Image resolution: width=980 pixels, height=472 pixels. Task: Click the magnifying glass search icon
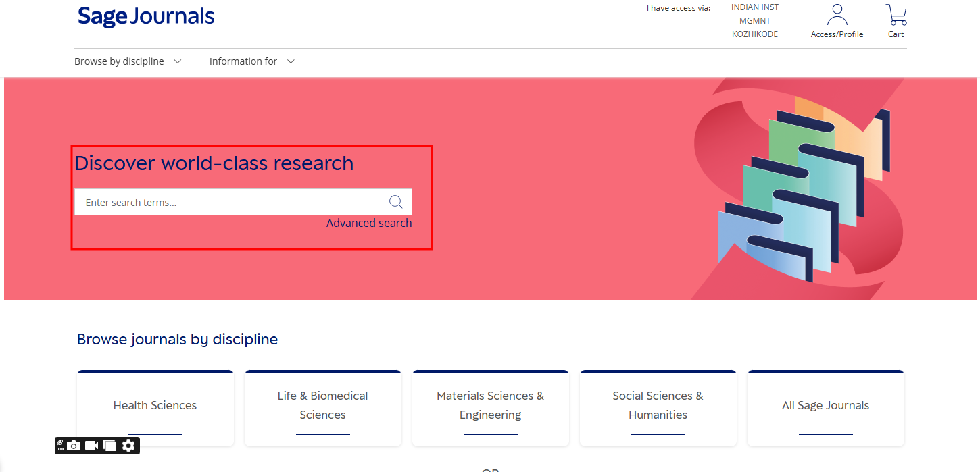[396, 202]
